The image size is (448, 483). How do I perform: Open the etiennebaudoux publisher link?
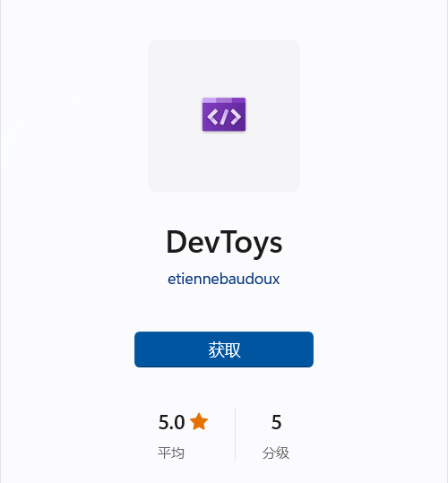[223, 279]
